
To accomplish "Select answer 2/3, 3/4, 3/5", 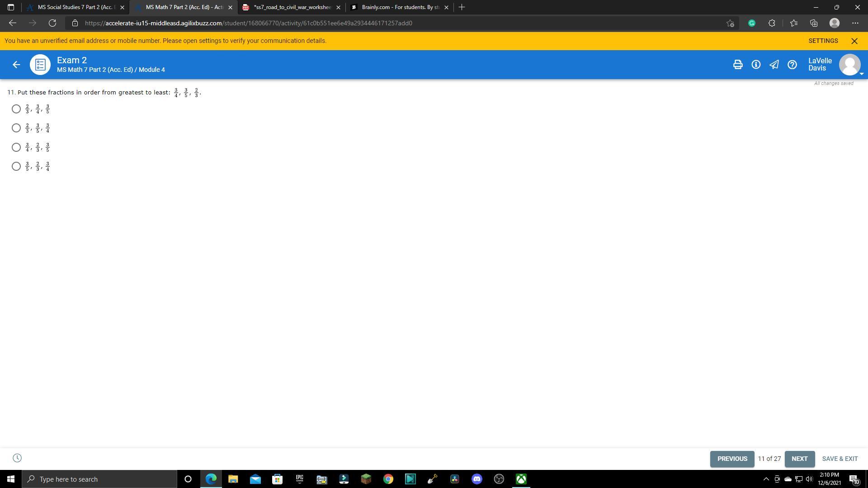I will tap(16, 109).
